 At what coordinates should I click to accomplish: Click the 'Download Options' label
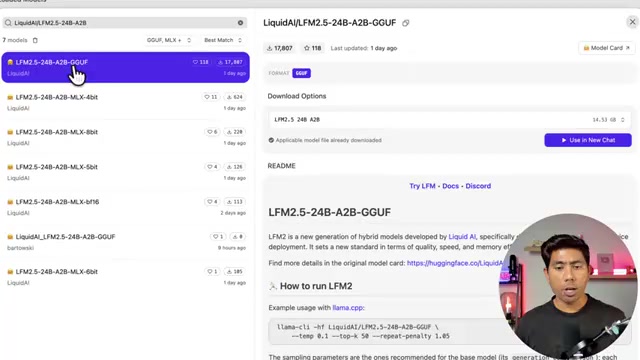click(x=297, y=96)
